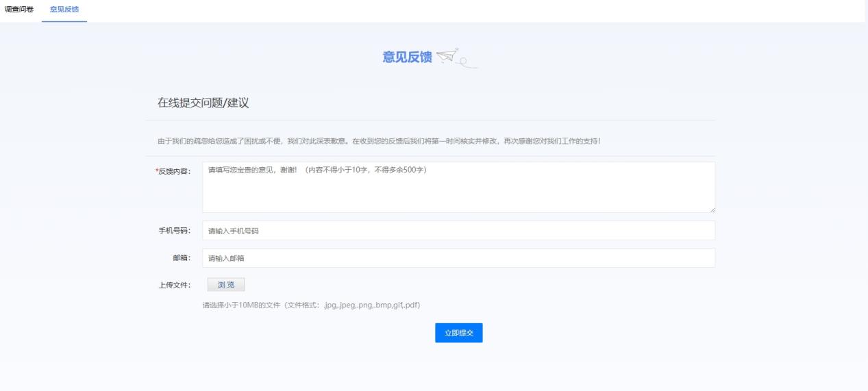The image size is (868, 391).
Task: Select the 意见反馈 tab
Action: pyautogui.click(x=64, y=9)
